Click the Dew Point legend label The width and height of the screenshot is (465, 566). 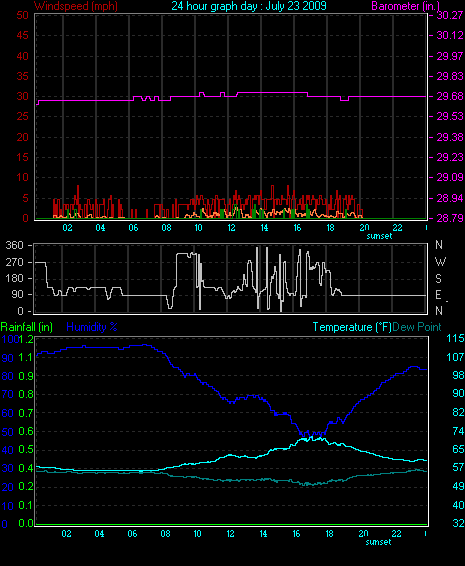(417, 327)
